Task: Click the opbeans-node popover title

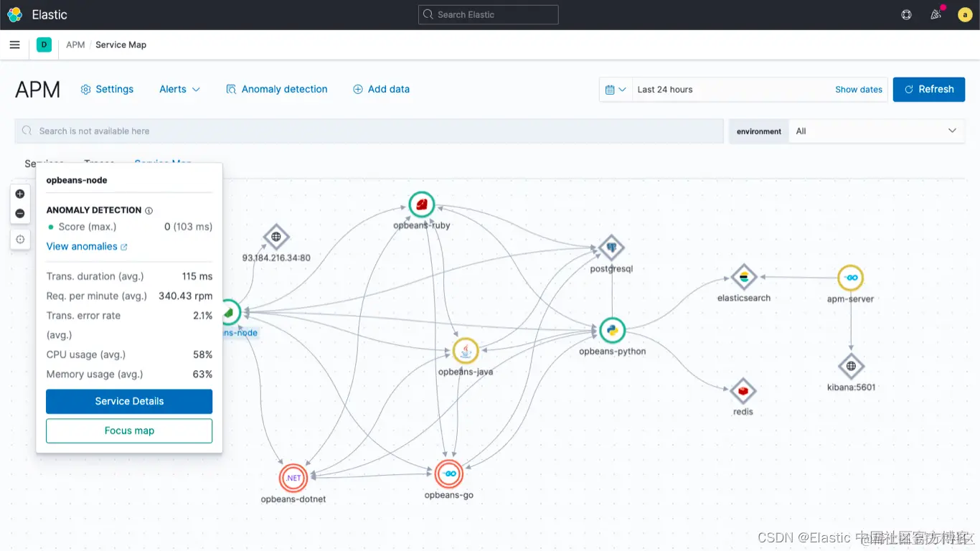Action: coord(77,180)
